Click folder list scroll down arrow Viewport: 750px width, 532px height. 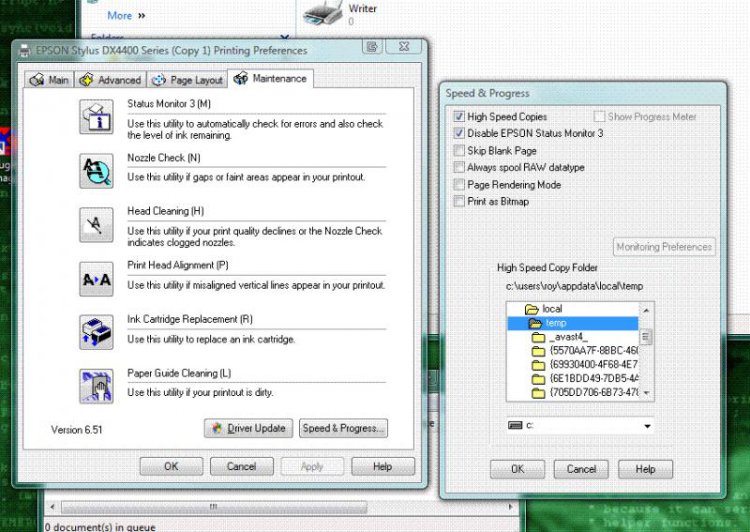(646, 393)
